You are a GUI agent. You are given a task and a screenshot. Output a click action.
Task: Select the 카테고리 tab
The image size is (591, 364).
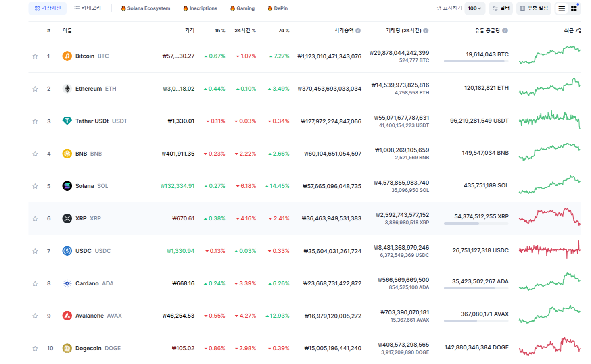pos(88,8)
